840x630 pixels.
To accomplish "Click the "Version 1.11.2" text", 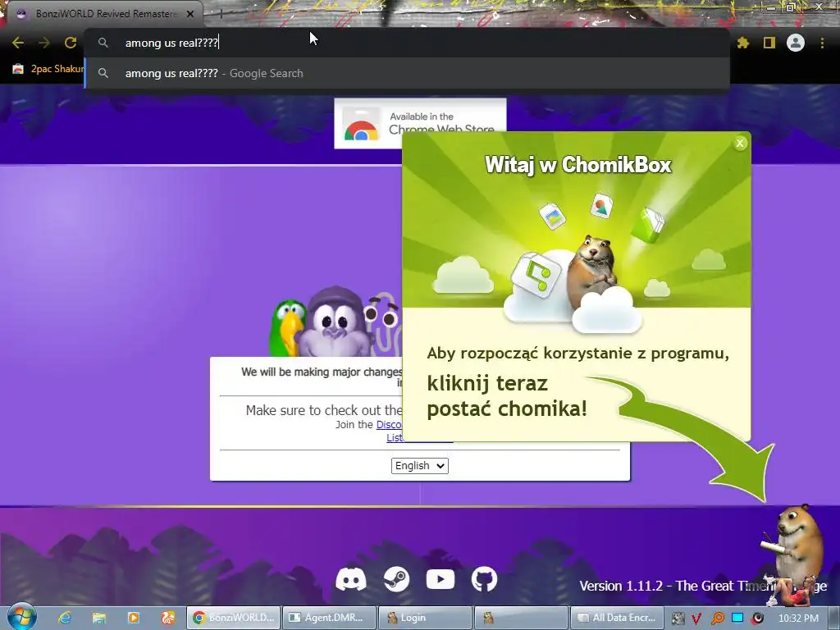I will (622, 586).
